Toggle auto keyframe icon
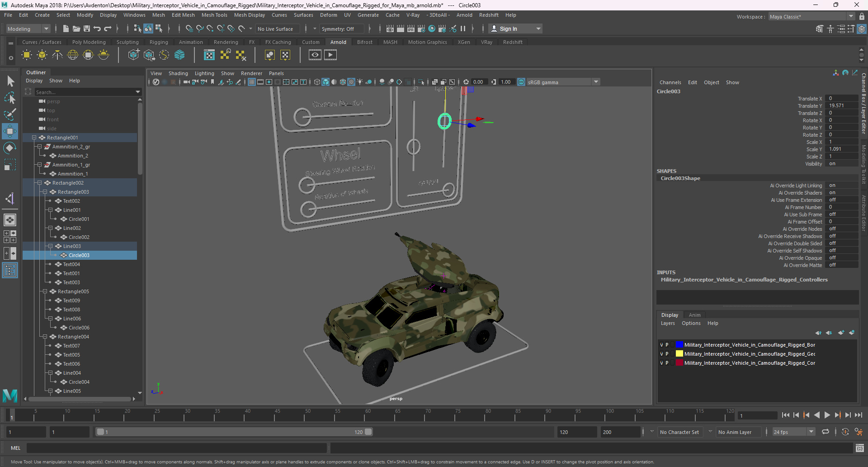This screenshot has width=868, height=467. 845,432
